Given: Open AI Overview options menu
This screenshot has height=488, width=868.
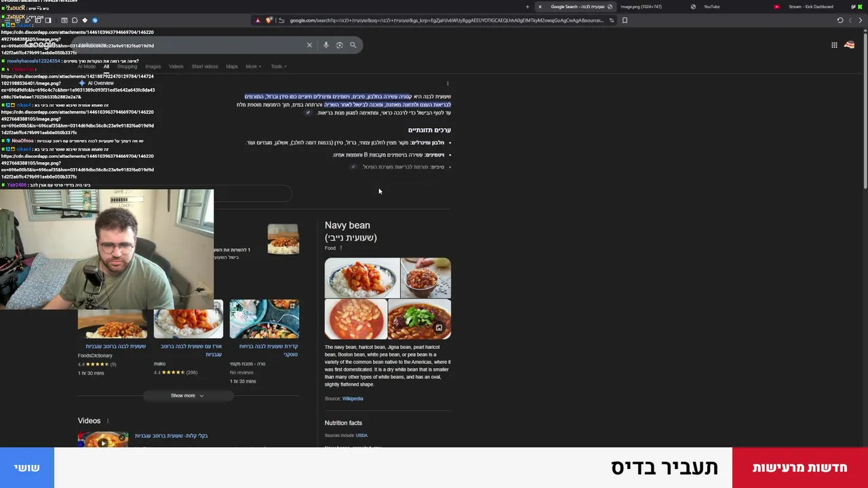Looking at the screenshot, I should (x=448, y=83).
